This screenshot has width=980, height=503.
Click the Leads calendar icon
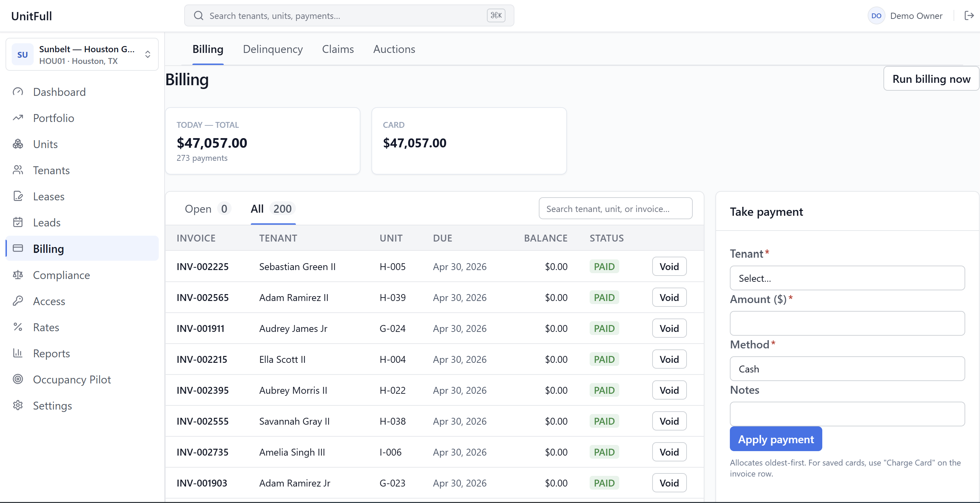coord(18,222)
